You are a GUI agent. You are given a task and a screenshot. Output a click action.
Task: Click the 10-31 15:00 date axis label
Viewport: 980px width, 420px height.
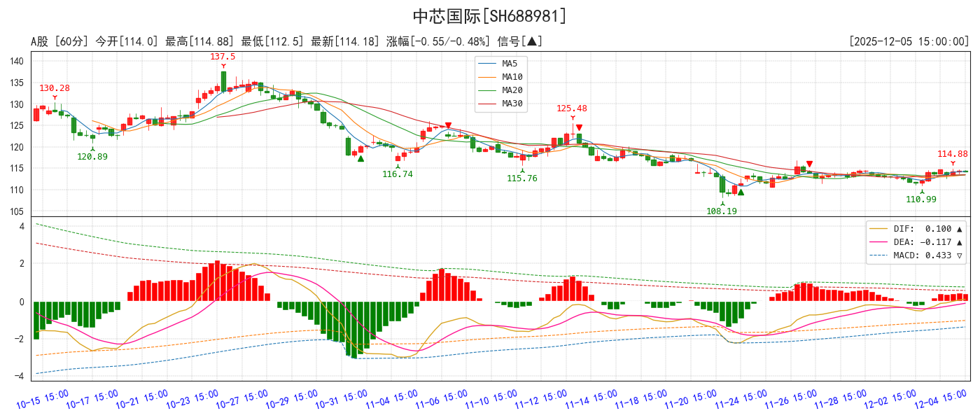tap(342, 400)
